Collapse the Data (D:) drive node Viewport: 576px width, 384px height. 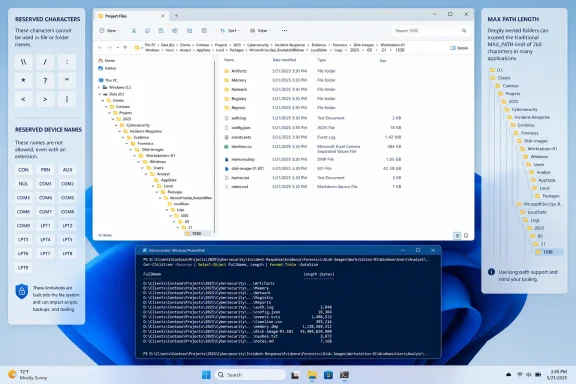click(99, 94)
